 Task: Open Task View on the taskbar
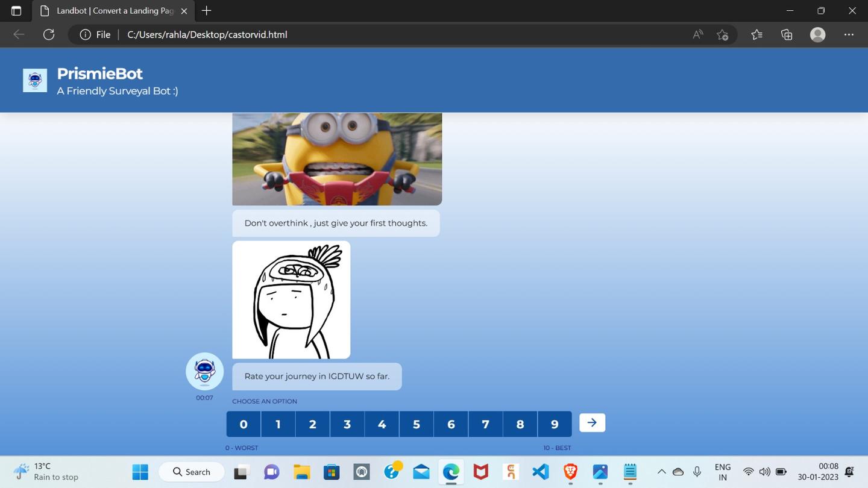pyautogui.click(x=241, y=472)
